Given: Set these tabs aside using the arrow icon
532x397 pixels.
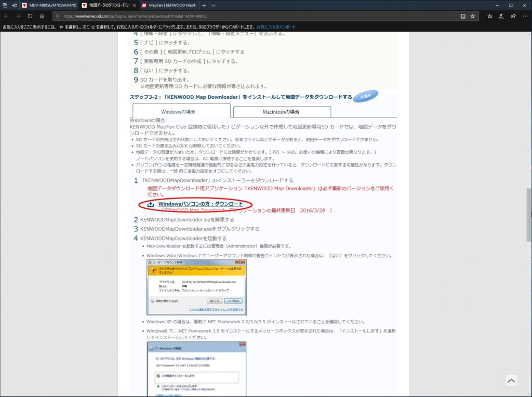Looking at the screenshot, I should tap(15, 5).
